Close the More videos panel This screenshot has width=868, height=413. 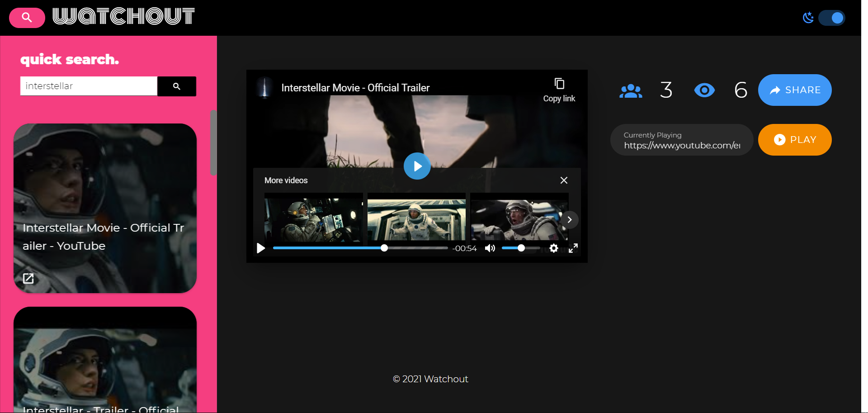click(564, 180)
